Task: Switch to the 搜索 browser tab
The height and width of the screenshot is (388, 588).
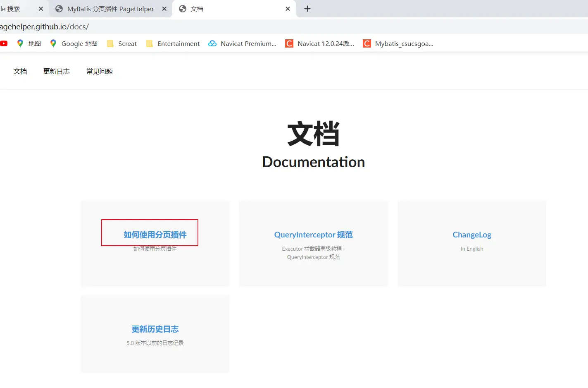Action: (x=23, y=9)
